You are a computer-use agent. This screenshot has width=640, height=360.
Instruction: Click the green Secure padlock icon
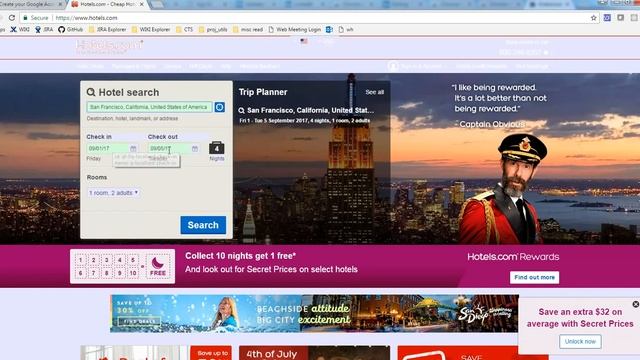tap(25, 18)
